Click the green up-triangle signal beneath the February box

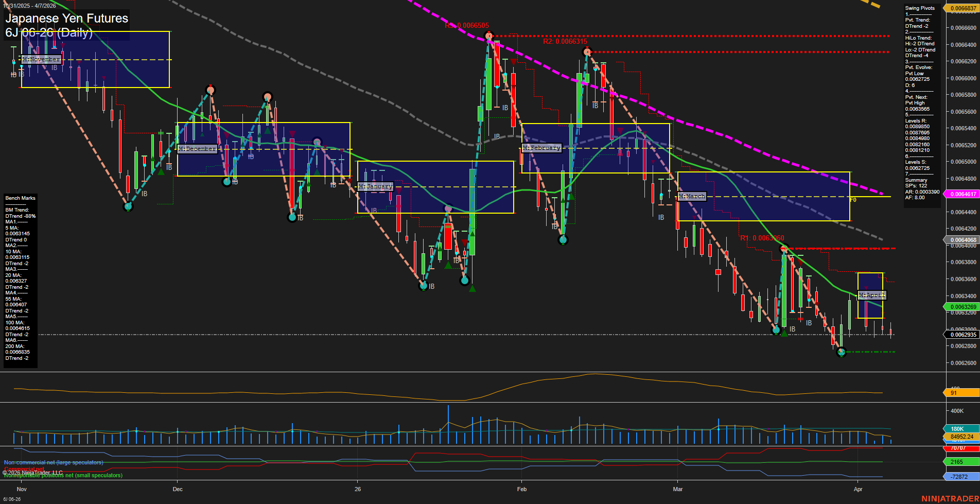(570, 196)
